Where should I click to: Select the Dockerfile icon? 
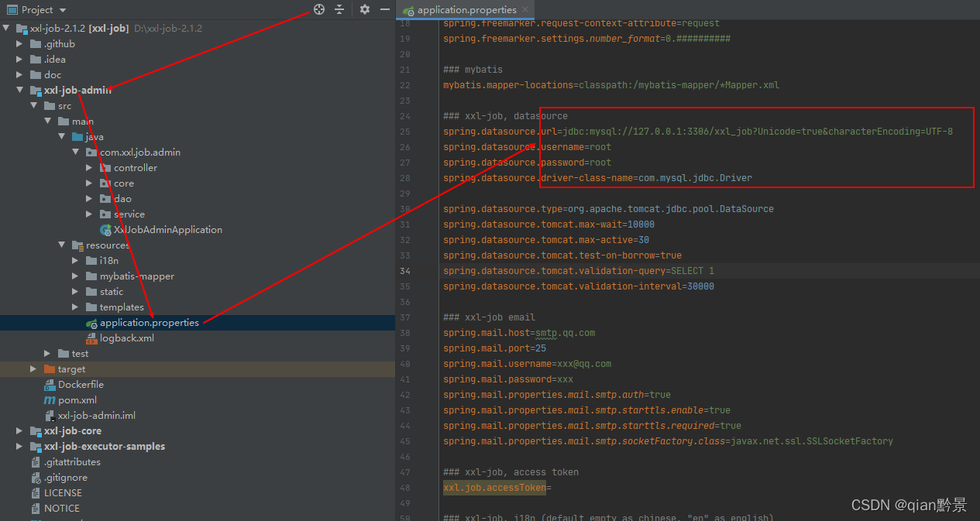point(50,385)
